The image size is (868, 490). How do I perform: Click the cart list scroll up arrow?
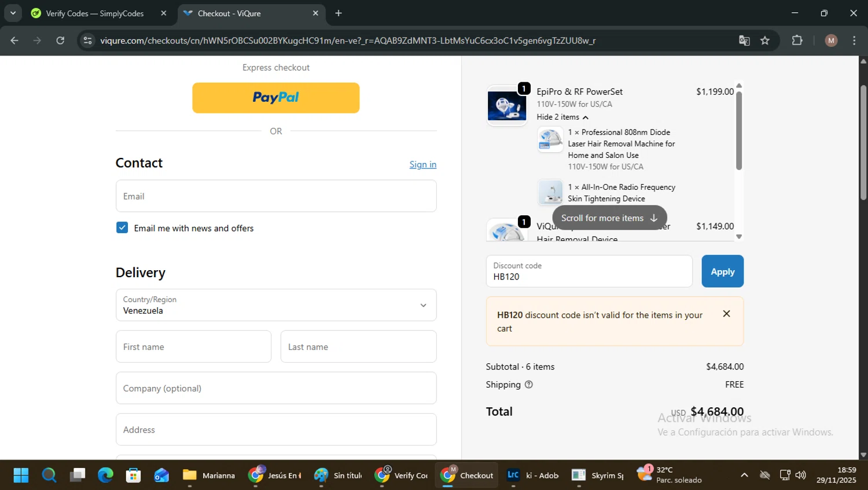point(739,86)
